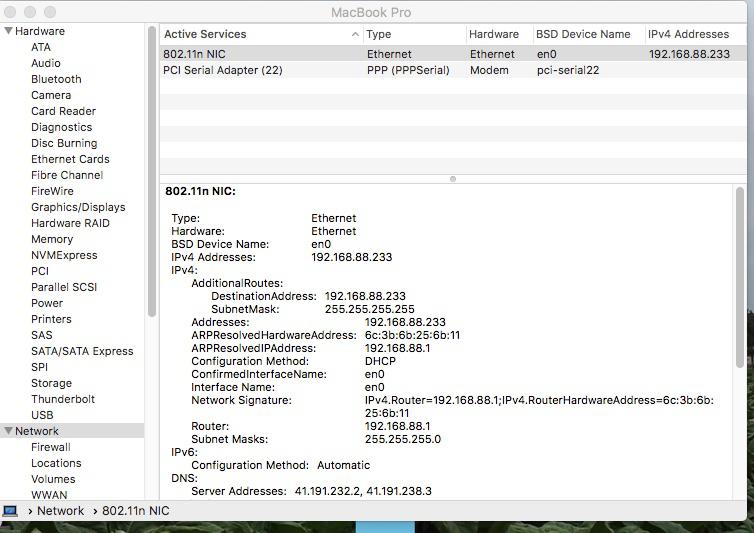
Task: Select Thunderbolt in the sidebar
Action: pos(63,399)
